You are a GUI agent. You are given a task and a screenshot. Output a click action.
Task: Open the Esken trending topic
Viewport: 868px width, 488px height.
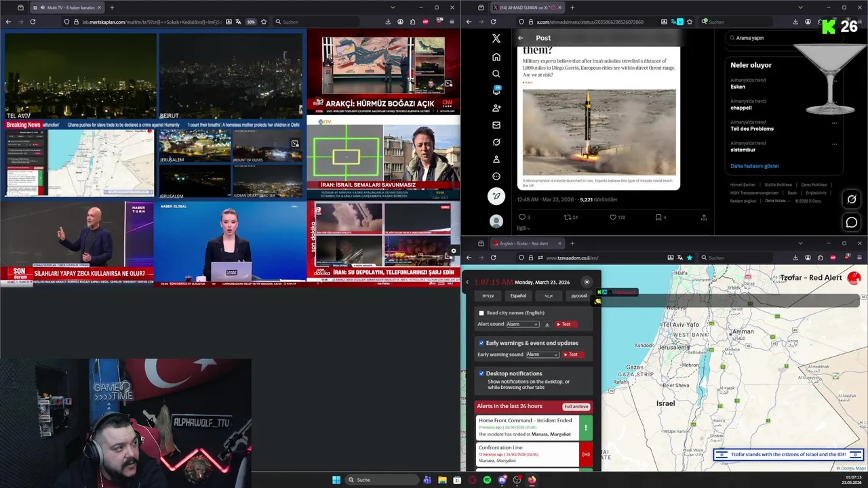click(x=738, y=87)
